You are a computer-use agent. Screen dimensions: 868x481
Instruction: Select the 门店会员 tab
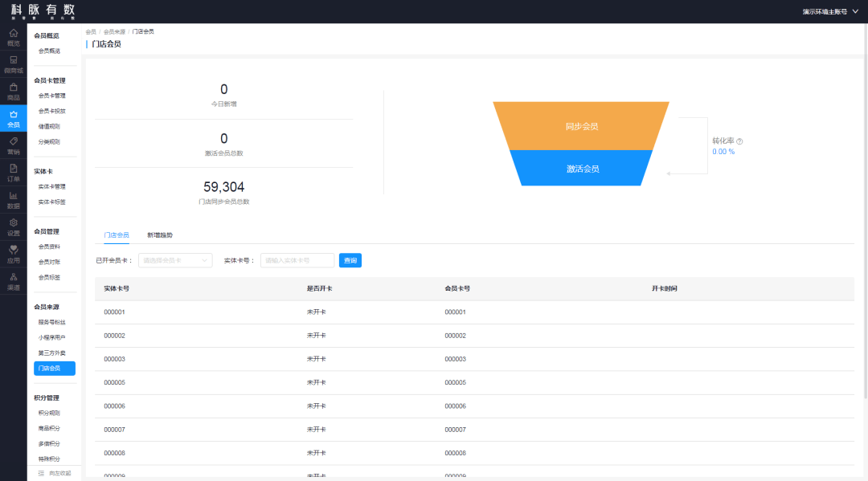[x=117, y=235]
